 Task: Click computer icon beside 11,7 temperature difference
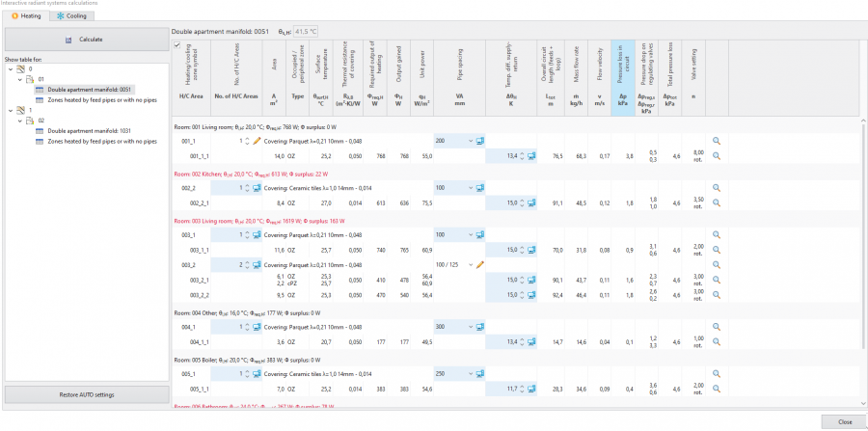click(531, 389)
